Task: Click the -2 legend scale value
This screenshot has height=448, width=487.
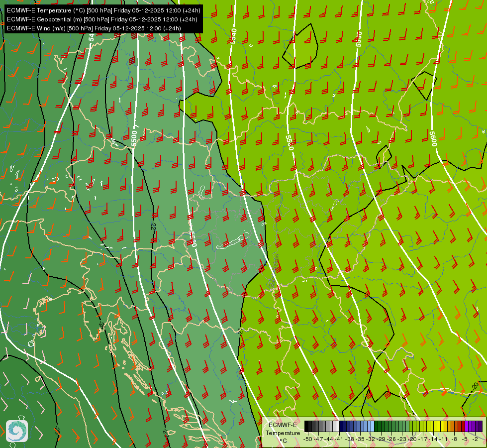Action: click(475, 439)
